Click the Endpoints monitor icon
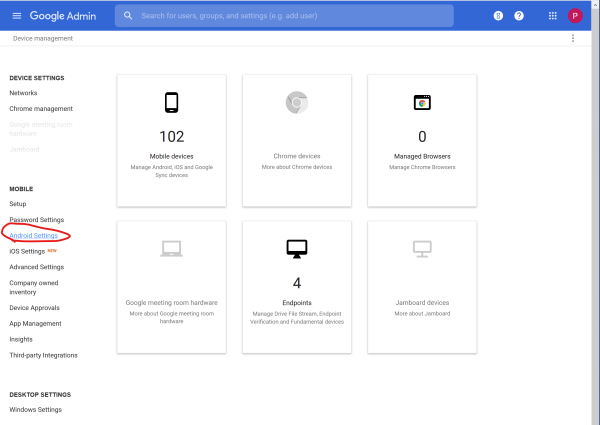Viewport: 600px width, 425px height. (x=296, y=248)
